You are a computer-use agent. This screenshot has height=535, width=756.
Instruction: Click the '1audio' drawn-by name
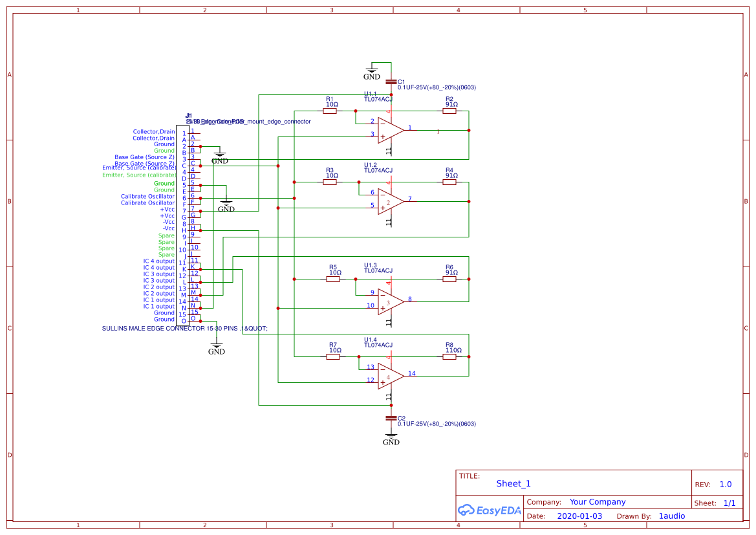pyautogui.click(x=671, y=516)
